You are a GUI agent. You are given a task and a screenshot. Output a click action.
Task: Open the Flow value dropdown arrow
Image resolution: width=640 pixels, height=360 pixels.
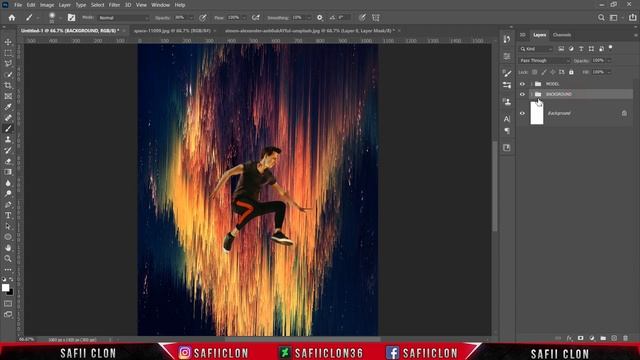point(244,18)
